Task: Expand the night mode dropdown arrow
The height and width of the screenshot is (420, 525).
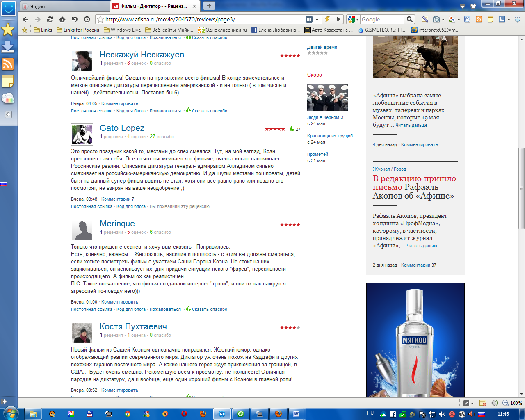Action: point(509,19)
